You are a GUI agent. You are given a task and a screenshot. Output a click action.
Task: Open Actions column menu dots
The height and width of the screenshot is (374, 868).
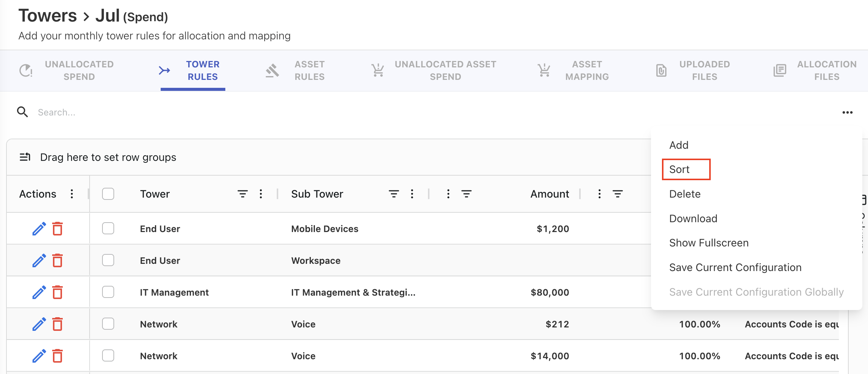72,194
